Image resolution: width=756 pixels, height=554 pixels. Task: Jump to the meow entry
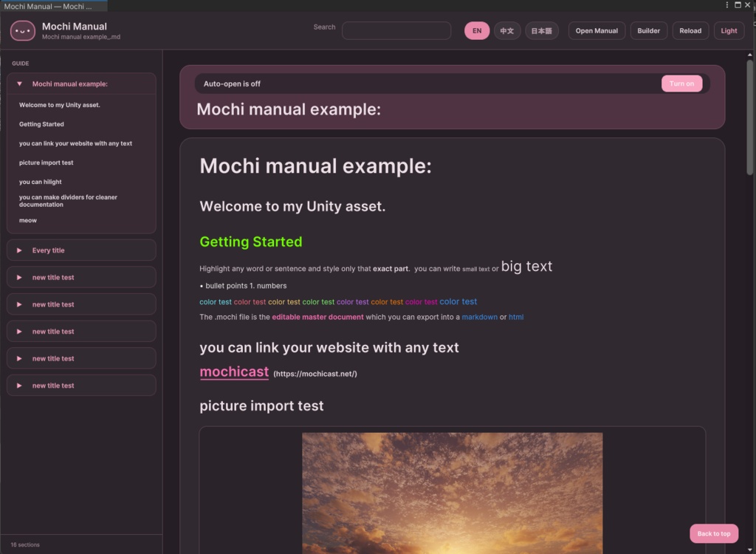[x=28, y=221]
